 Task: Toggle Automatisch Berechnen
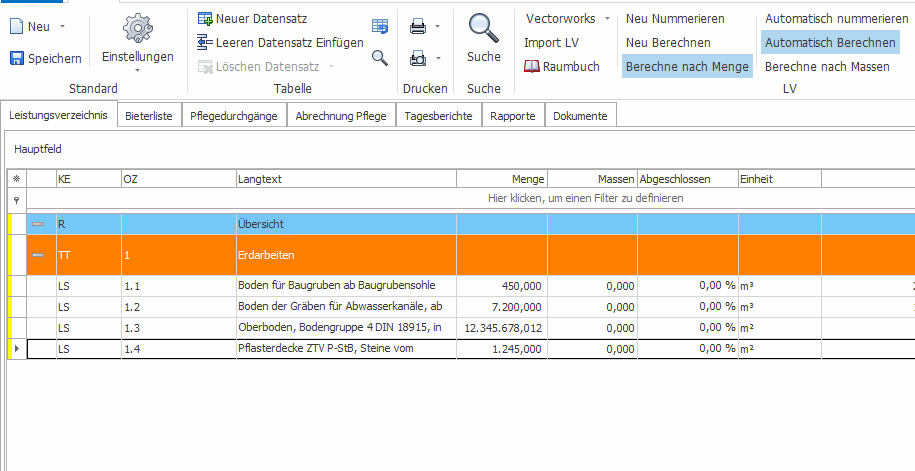pyautogui.click(x=830, y=43)
